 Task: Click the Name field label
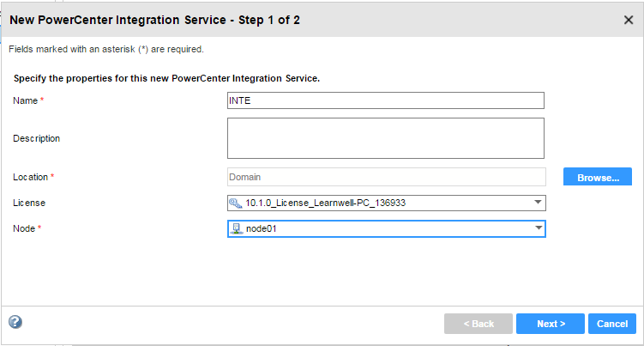click(26, 100)
